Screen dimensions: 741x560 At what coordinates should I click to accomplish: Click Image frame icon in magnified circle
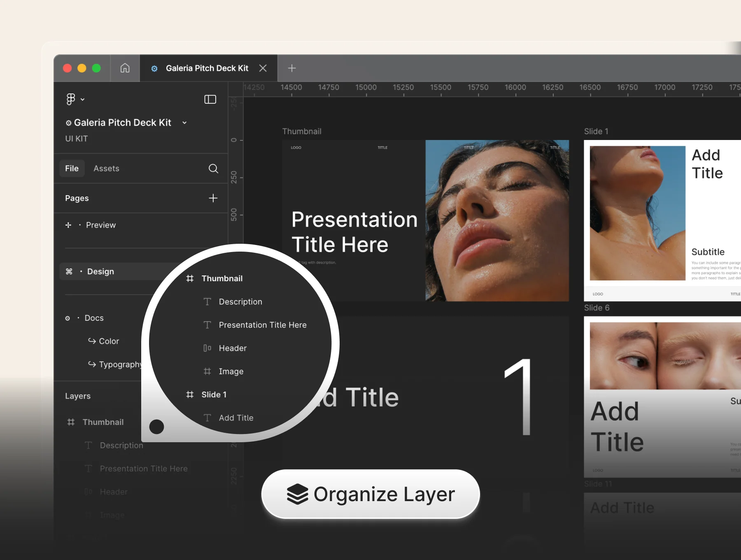pos(207,371)
